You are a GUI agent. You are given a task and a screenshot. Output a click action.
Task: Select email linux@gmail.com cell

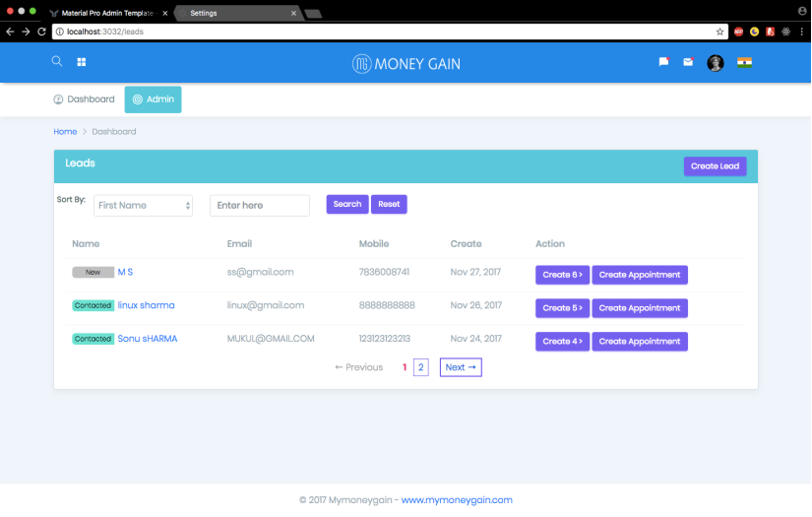point(266,305)
